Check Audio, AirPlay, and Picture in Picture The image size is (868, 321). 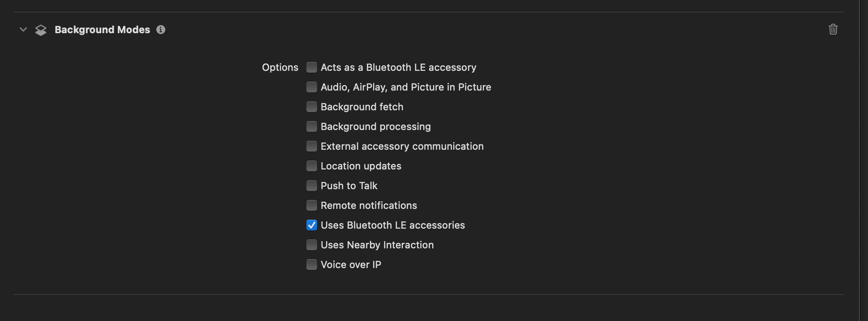[312, 87]
